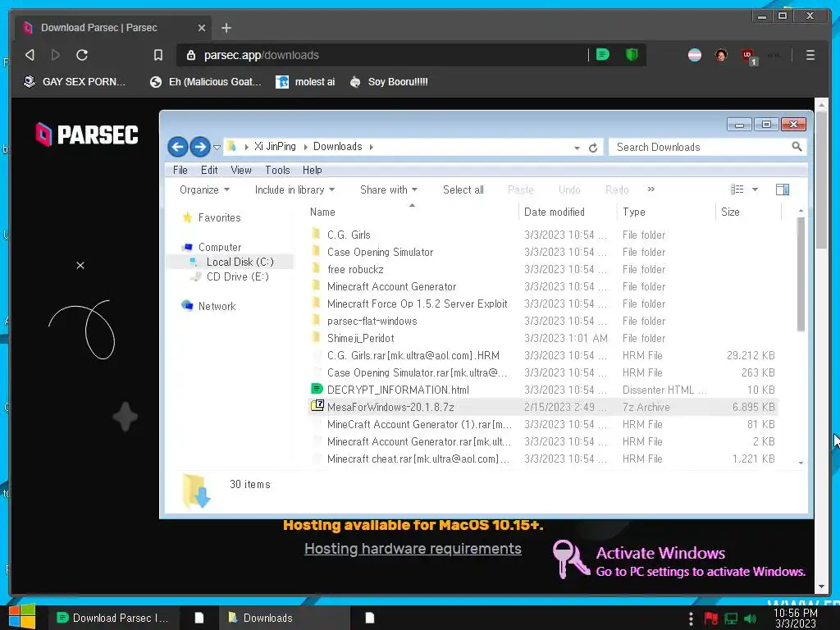The image size is (840, 630).
Task: Open the View menu in Explorer
Action: [241, 170]
